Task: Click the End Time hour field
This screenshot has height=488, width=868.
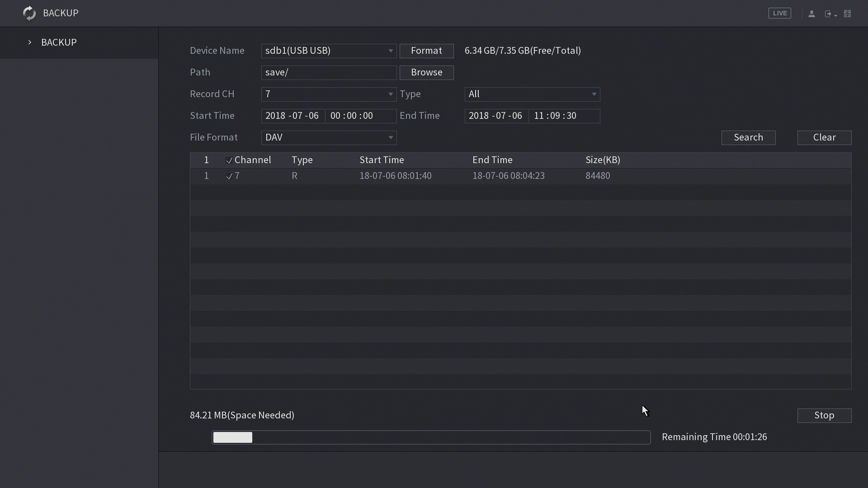Action: point(538,116)
